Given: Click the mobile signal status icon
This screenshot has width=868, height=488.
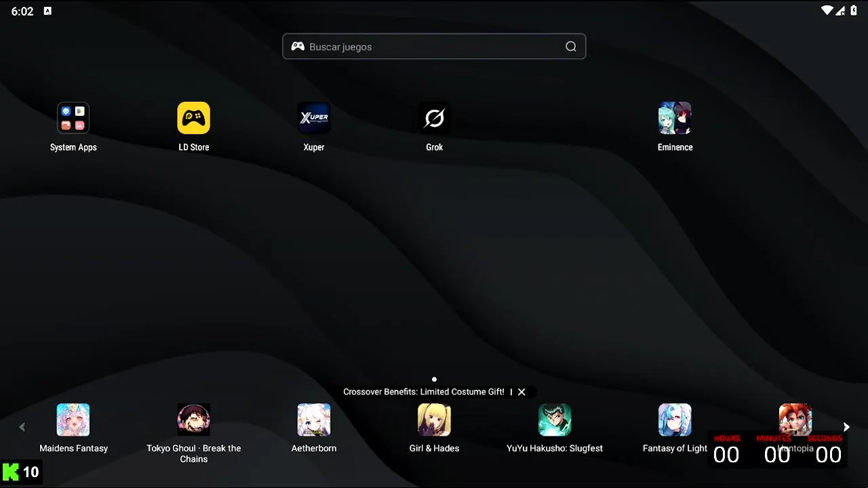Looking at the screenshot, I should [x=841, y=11].
